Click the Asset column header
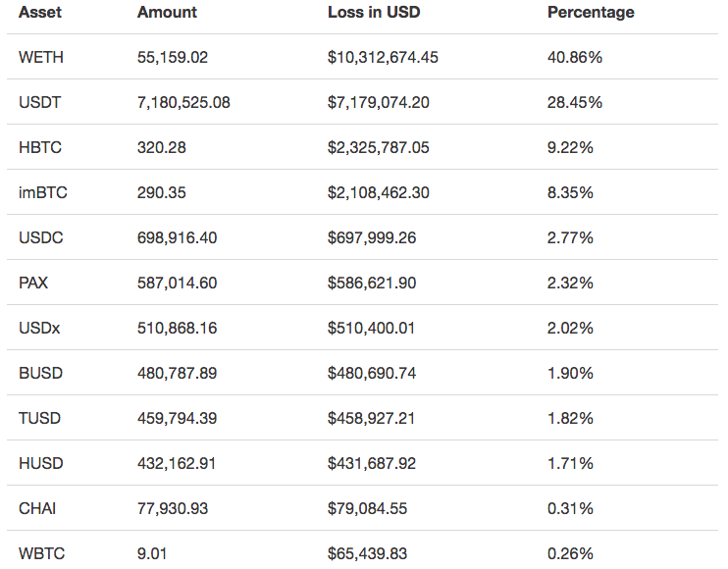This screenshot has width=728, height=569. [40, 13]
